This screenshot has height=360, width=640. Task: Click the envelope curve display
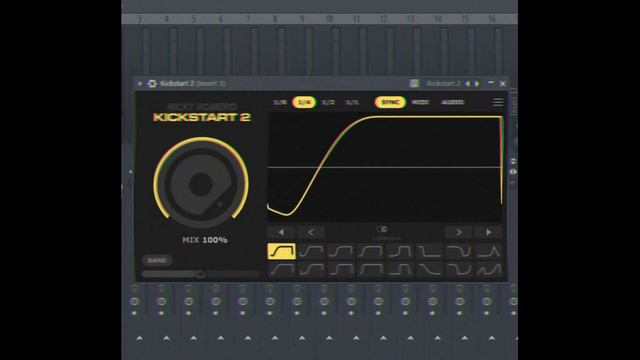click(384, 167)
